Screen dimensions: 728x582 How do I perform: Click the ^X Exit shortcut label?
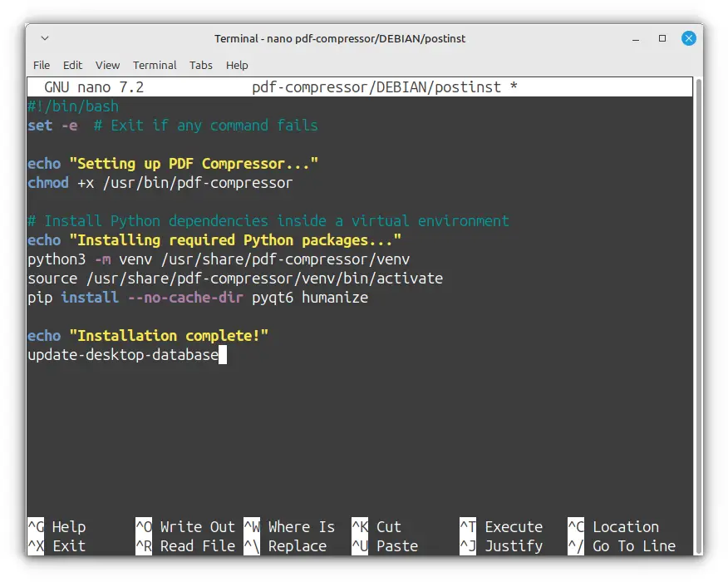tap(57, 546)
